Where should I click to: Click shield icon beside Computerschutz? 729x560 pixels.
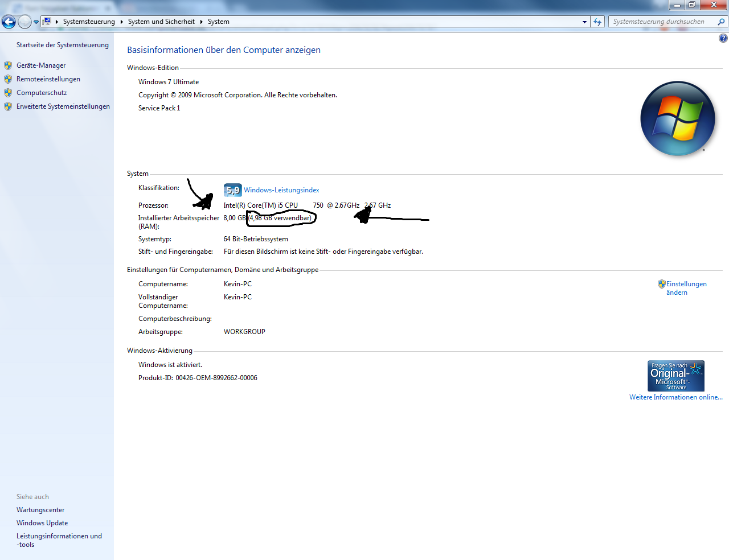click(8, 93)
